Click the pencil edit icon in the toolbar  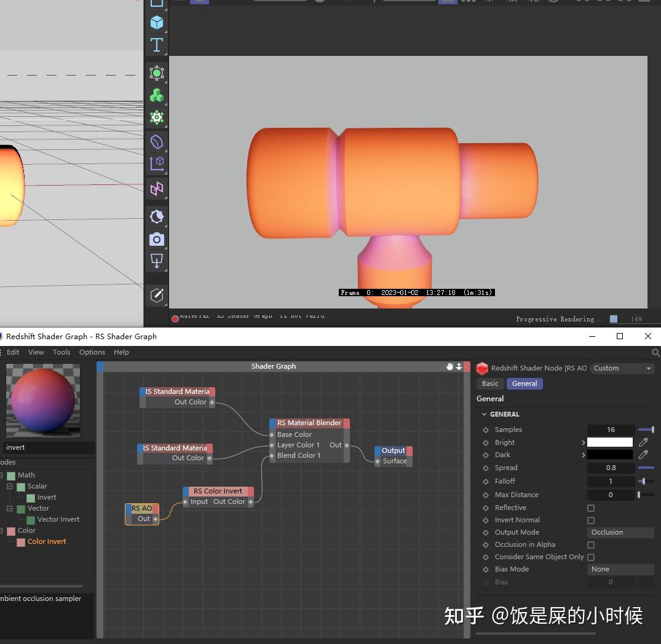pyautogui.click(x=157, y=295)
